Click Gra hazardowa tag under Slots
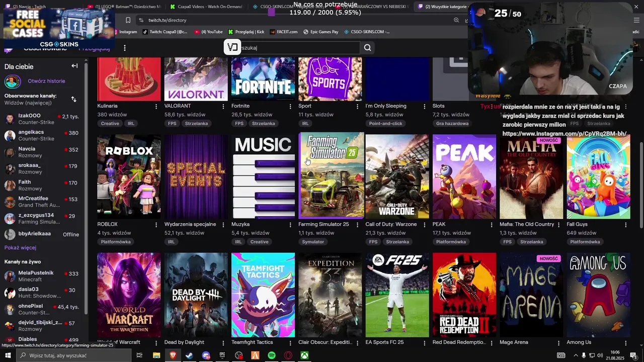Viewport: 644px width, 362px height. pyautogui.click(x=452, y=124)
